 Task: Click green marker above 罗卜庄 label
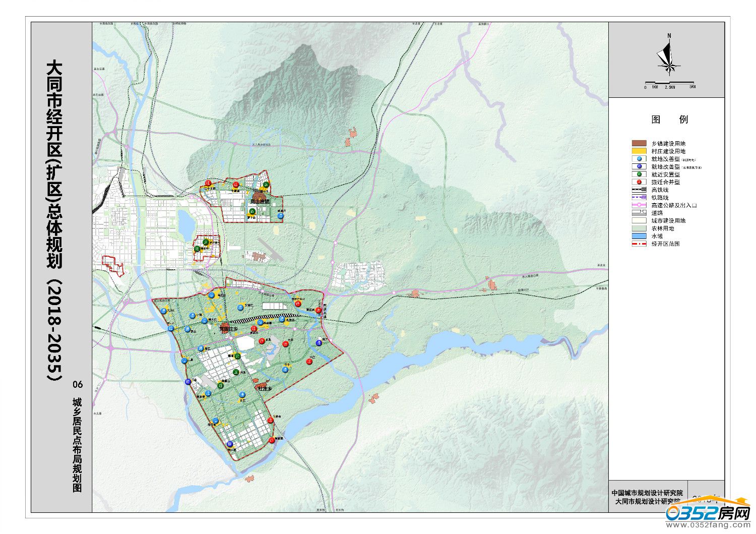click(252, 211)
